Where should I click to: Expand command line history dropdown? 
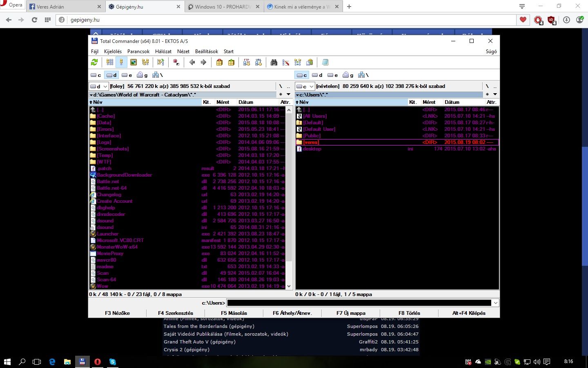pos(496,303)
